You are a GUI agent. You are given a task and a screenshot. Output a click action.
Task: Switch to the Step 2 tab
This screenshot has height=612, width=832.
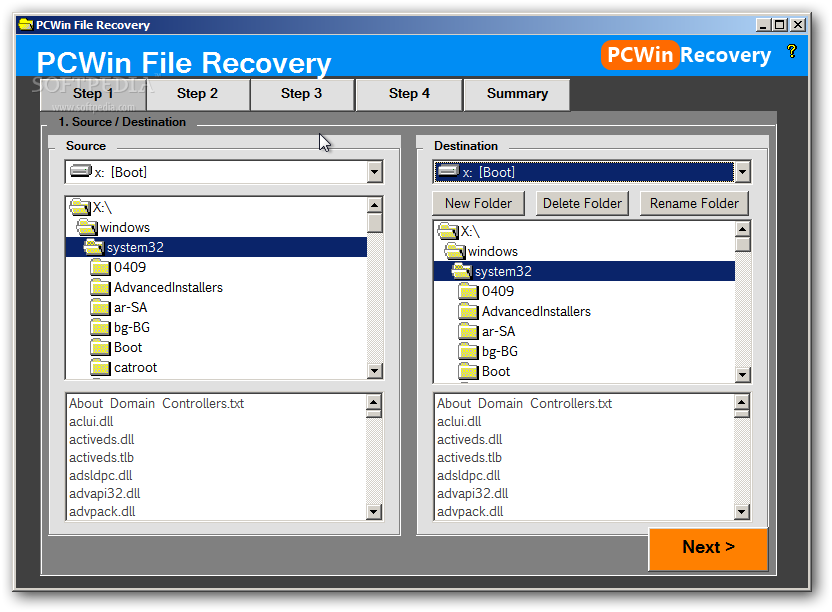[197, 94]
